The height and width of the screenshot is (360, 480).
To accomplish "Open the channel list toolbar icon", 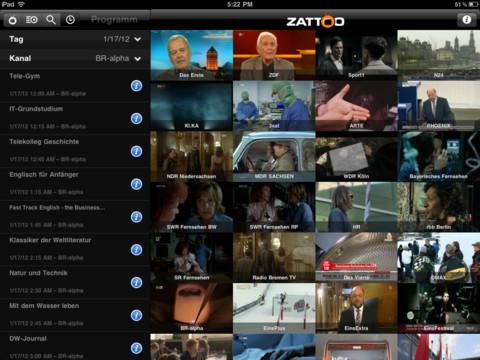I will [32, 20].
